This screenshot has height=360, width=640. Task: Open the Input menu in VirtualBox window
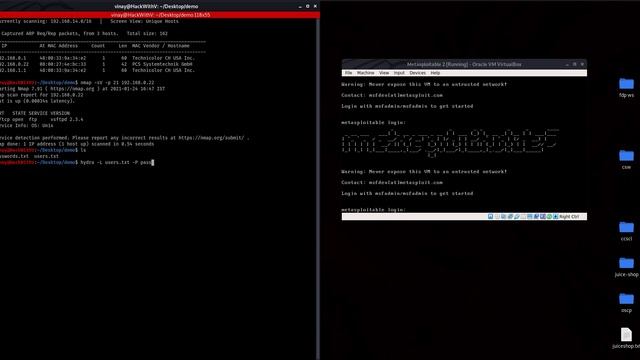pyautogui.click(x=399, y=73)
